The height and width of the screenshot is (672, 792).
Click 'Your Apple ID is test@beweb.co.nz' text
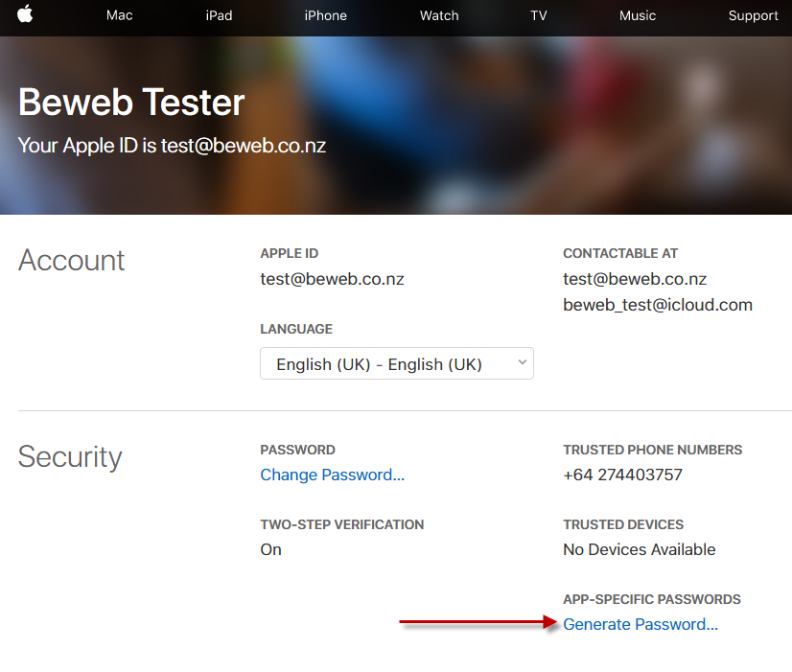(x=172, y=146)
